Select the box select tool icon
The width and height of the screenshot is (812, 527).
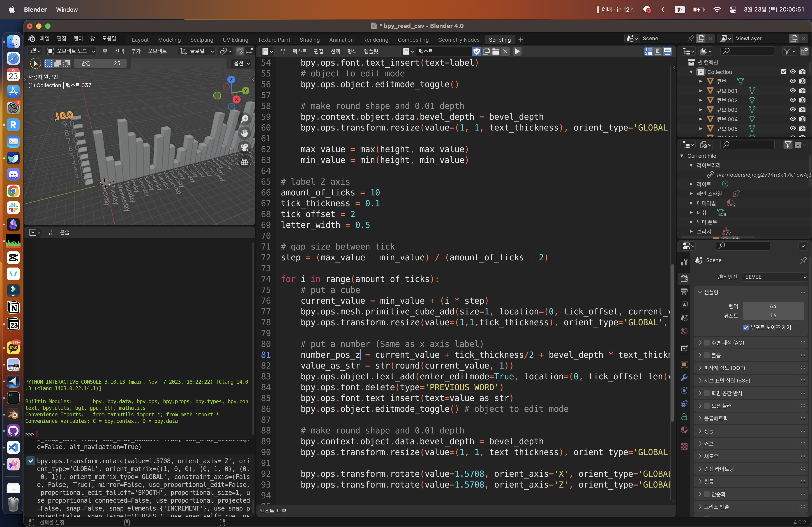tap(48, 63)
